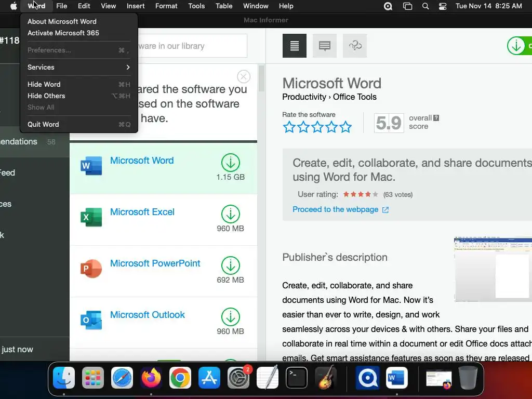Open App Store from the Dock
The height and width of the screenshot is (399, 532).
pos(209,378)
